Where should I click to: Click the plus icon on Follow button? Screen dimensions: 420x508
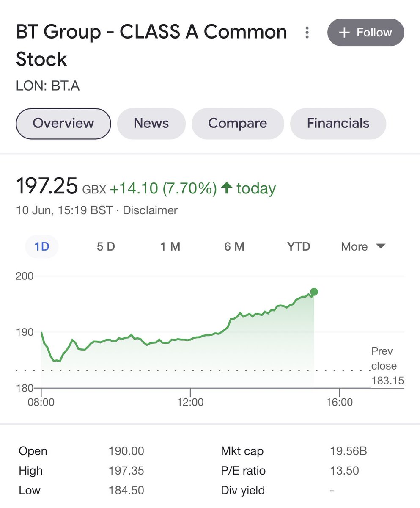tap(344, 33)
